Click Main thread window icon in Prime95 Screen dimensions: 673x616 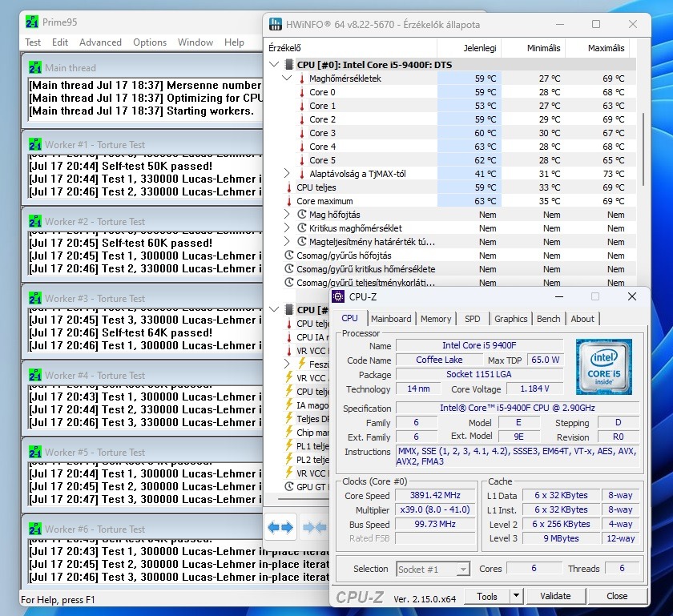pyautogui.click(x=35, y=68)
